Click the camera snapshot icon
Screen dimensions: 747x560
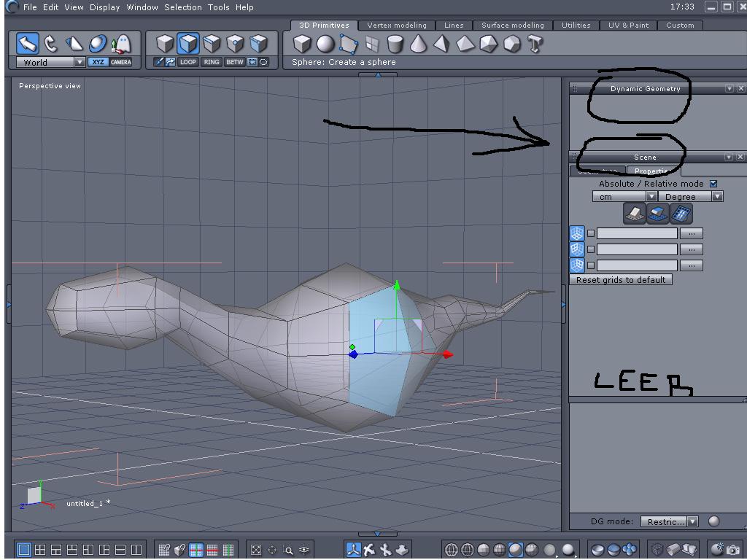733,550
